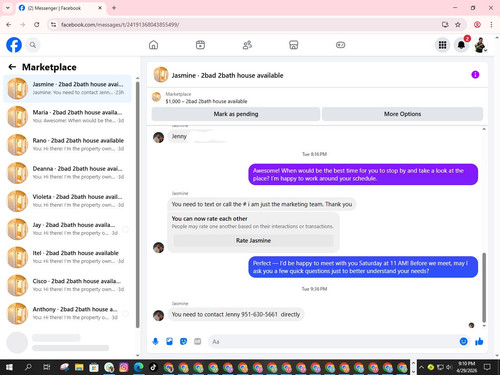Viewport: 500px width, 375px height.
Task: Click the chat scrollbar thumb
Action: (484, 287)
